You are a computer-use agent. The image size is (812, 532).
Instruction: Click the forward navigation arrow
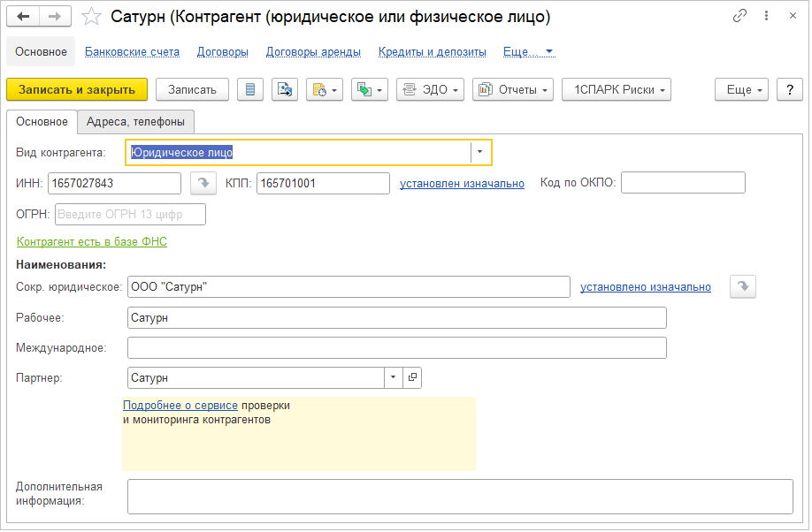(x=55, y=17)
